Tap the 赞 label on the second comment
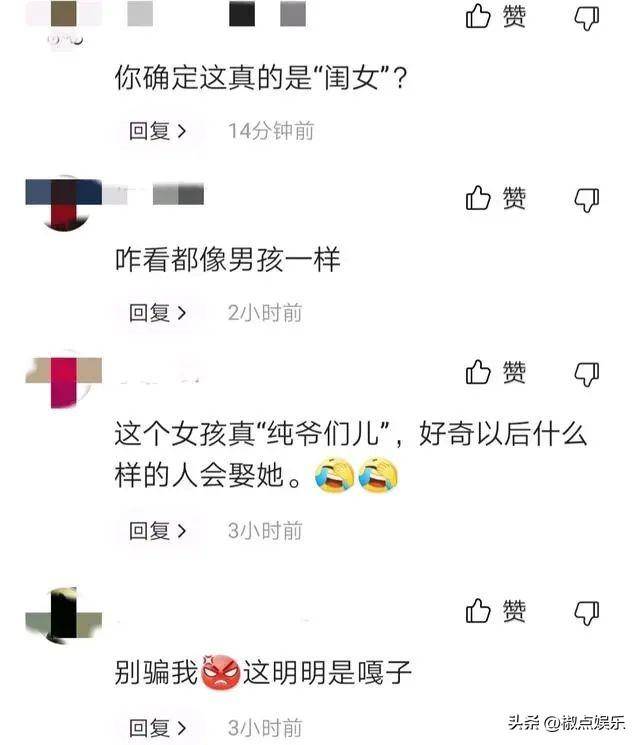The height and width of the screenshot is (745, 640). (x=514, y=198)
